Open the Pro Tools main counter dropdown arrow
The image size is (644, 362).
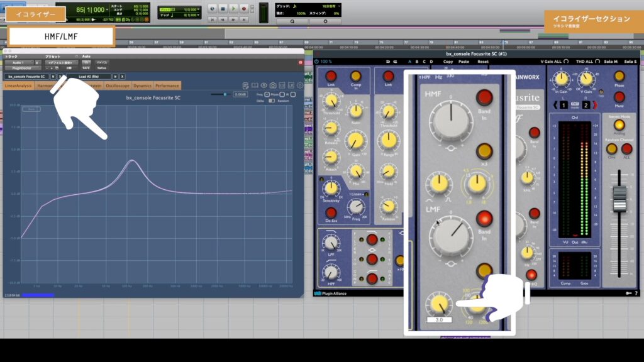tap(107, 9)
